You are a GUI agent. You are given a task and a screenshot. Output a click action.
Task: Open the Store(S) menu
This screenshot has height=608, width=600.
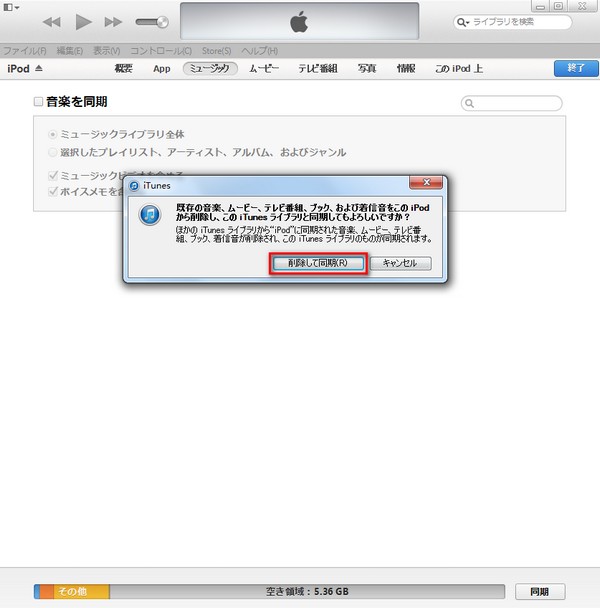[216, 51]
